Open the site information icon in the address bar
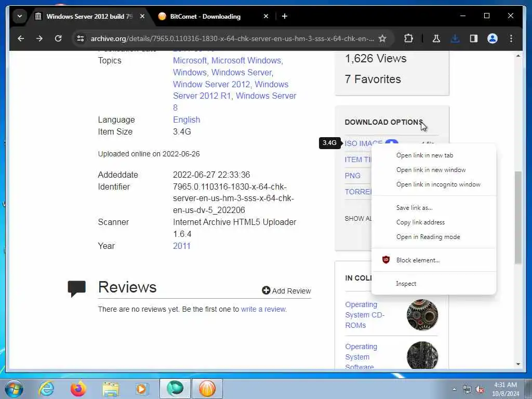 point(81,38)
